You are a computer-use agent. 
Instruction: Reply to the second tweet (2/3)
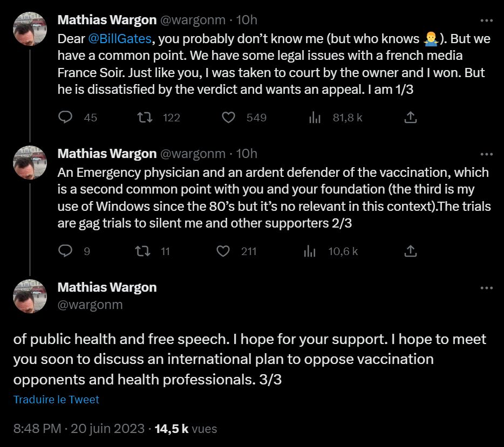65,251
